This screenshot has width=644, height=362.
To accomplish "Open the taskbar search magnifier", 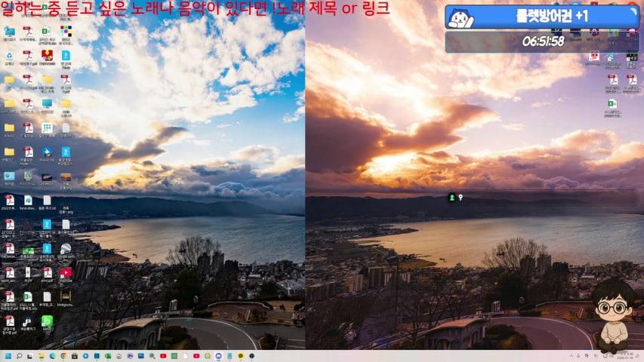I will pyautogui.click(x=20, y=355).
